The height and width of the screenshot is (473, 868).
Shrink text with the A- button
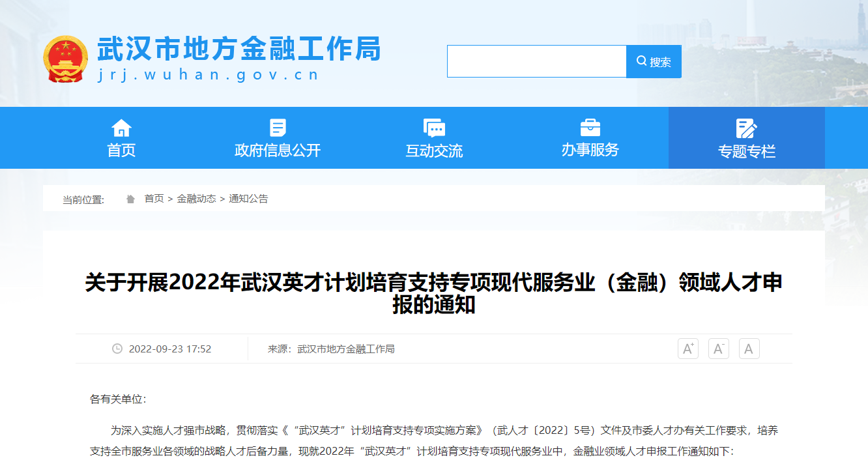click(718, 349)
